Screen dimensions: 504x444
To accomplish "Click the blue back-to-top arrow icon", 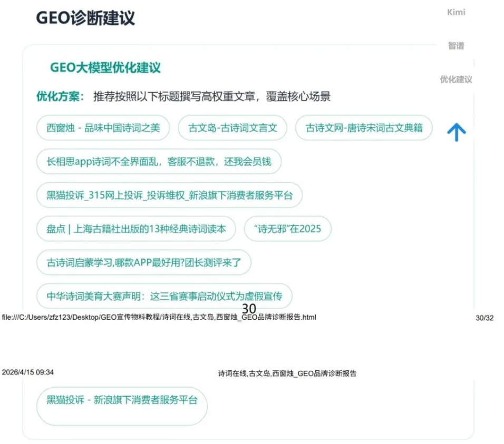I will tap(457, 132).
